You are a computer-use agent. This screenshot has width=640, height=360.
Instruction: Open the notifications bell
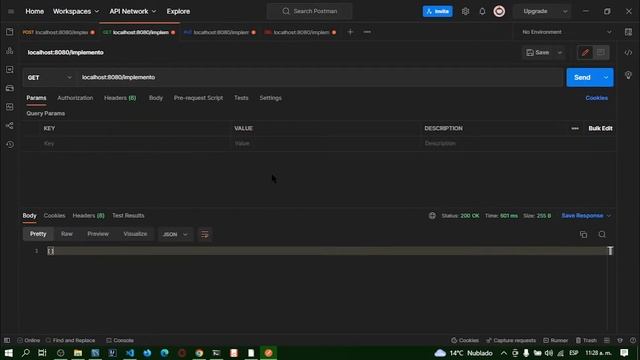[x=482, y=11]
